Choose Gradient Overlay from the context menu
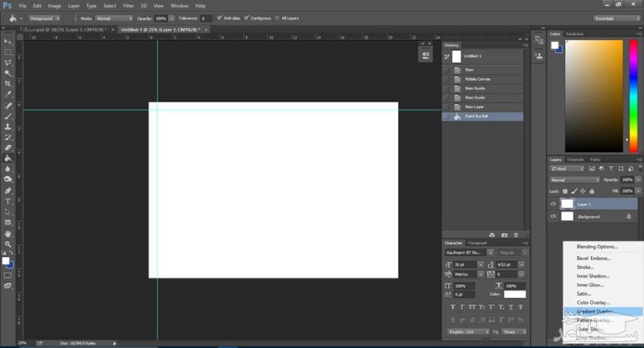This screenshot has width=644, height=348. (594, 311)
